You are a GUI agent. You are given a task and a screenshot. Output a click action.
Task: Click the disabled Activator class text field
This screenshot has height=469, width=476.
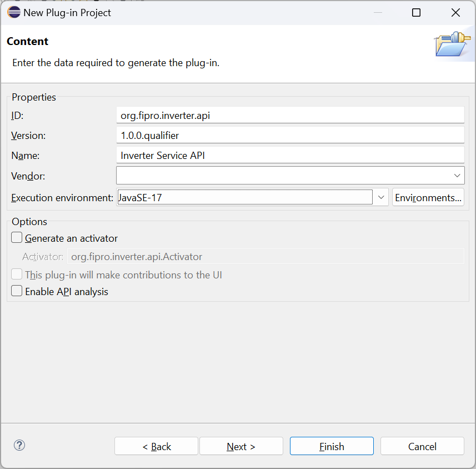pyautogui.click(x=265, y=257)
